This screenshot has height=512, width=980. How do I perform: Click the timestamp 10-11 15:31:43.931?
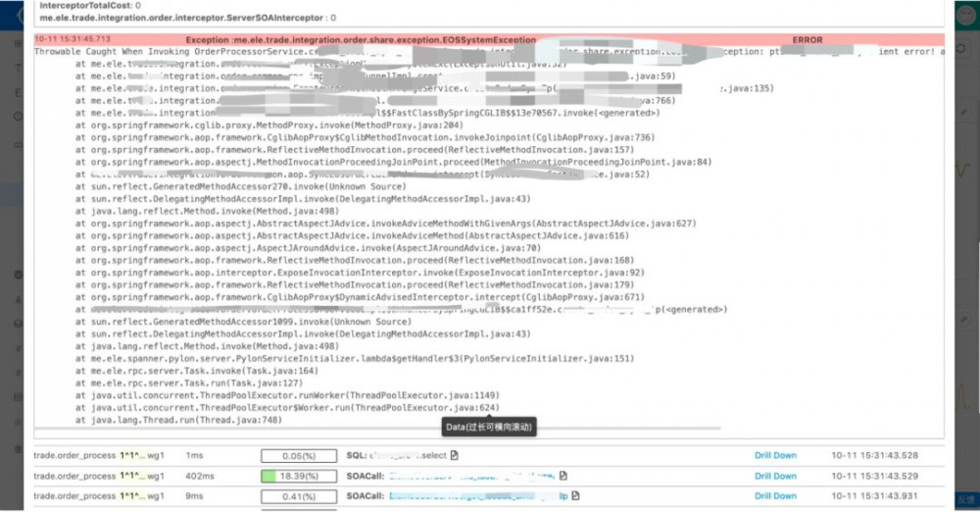(874, 495)
